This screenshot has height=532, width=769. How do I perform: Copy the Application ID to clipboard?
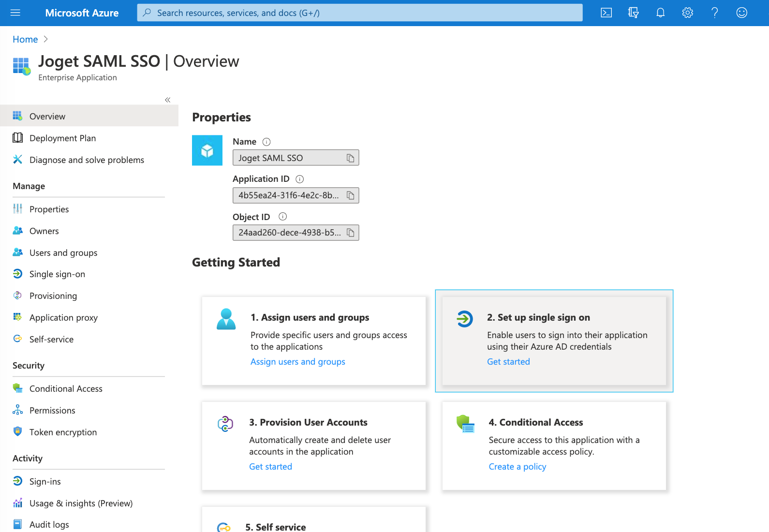[351, 195]
